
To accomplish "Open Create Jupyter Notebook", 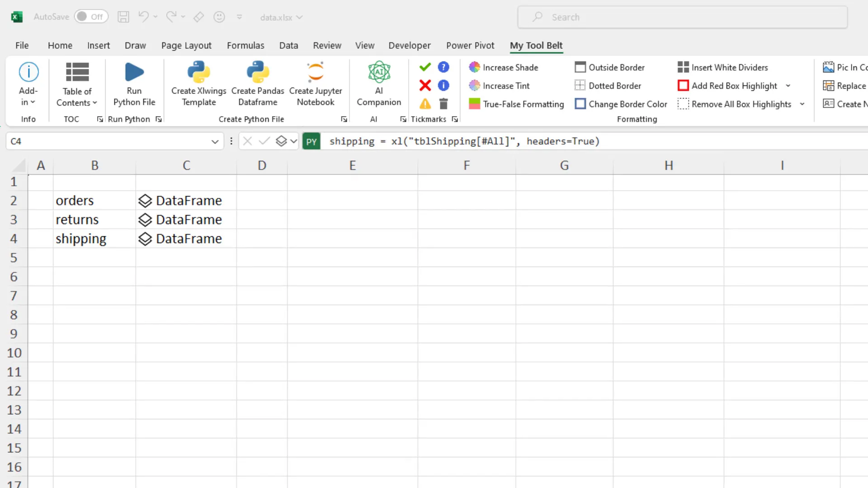I will point(316,72).
